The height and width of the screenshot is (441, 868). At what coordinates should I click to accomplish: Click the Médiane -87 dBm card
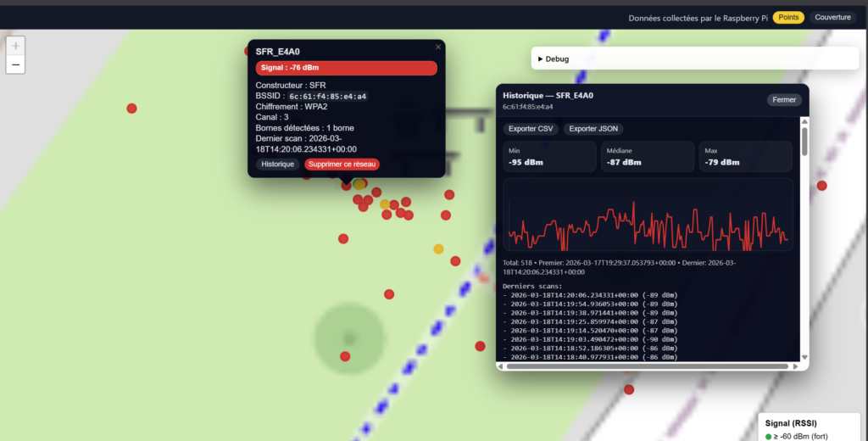pyautogui.click(x=647, y=157)
